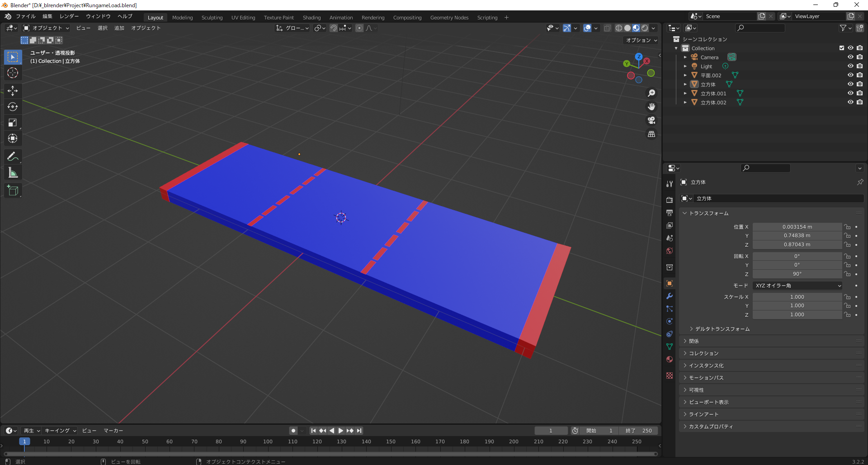Open the XYZ オイラー角 rotation mode dropdown

click(797, 286)
